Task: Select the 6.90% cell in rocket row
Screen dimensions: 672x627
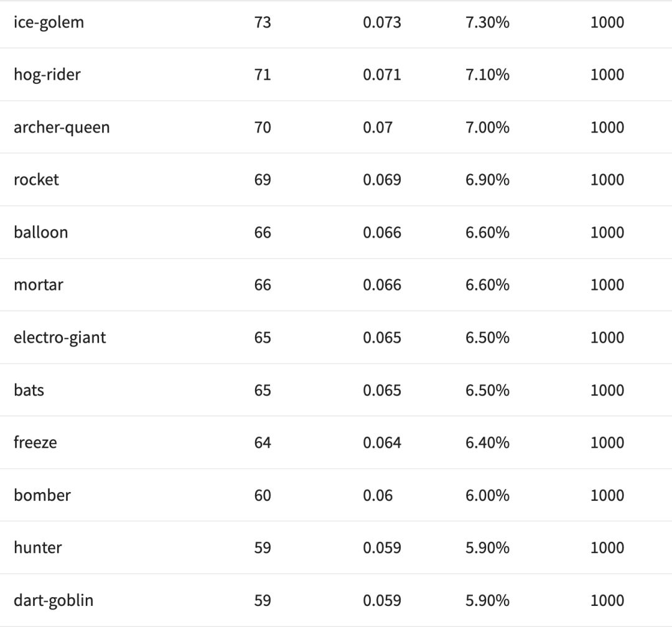Action: [487, 180]
